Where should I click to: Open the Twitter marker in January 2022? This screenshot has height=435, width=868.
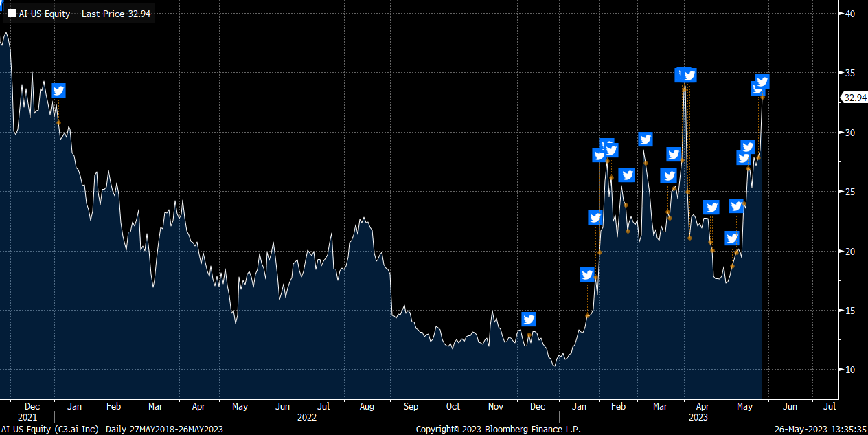pos(58,91)
